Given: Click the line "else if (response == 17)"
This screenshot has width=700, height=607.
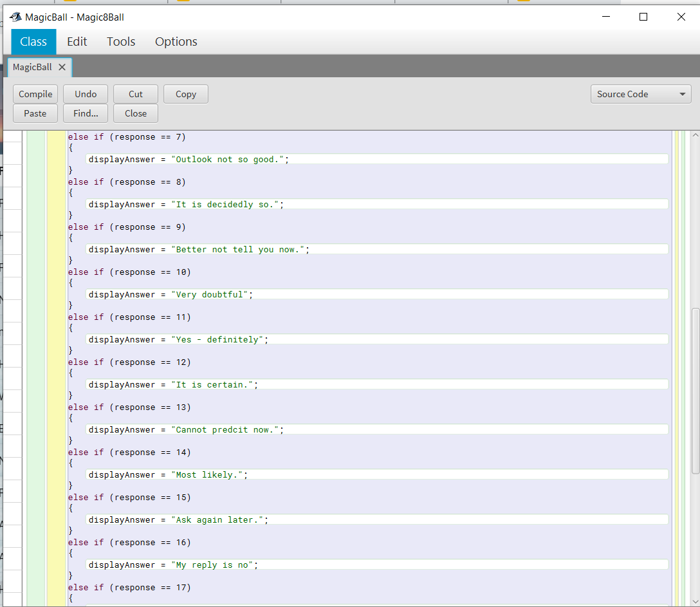Looking at the screenshot, I should coord(129,588).
